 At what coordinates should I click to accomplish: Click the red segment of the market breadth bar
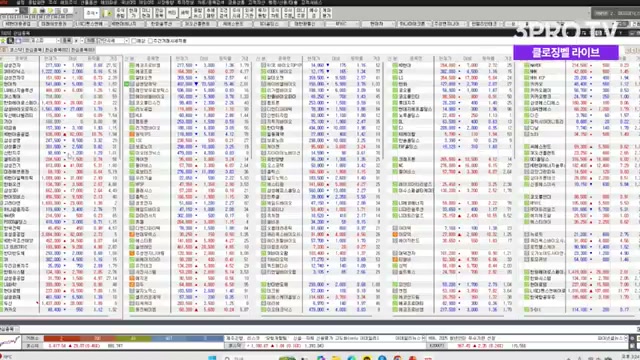61,338
